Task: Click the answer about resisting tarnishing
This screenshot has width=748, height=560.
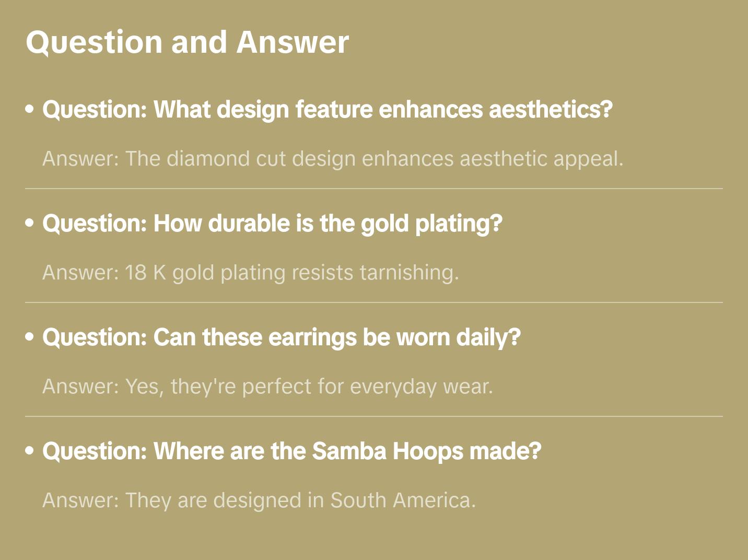Action: 251,273
